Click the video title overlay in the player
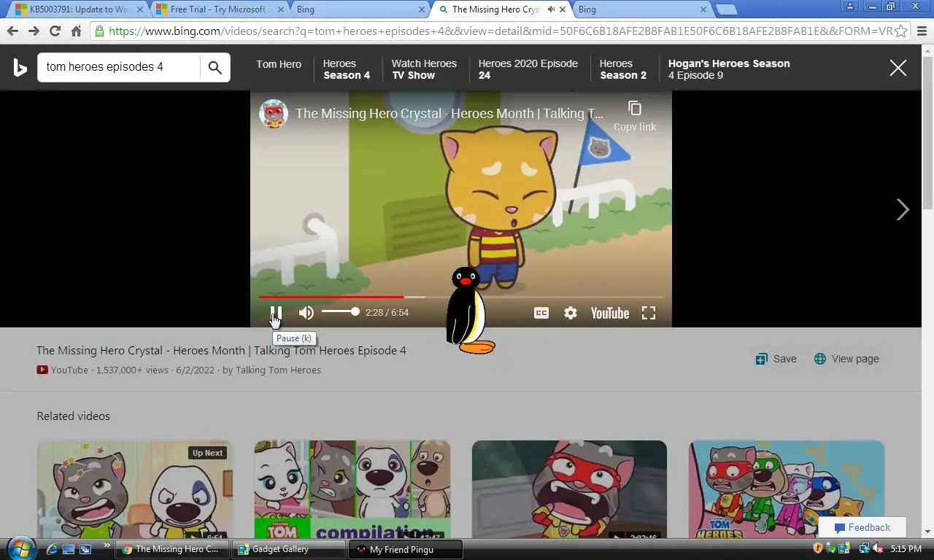Screen dimensions: 934x560 point(449,114)
